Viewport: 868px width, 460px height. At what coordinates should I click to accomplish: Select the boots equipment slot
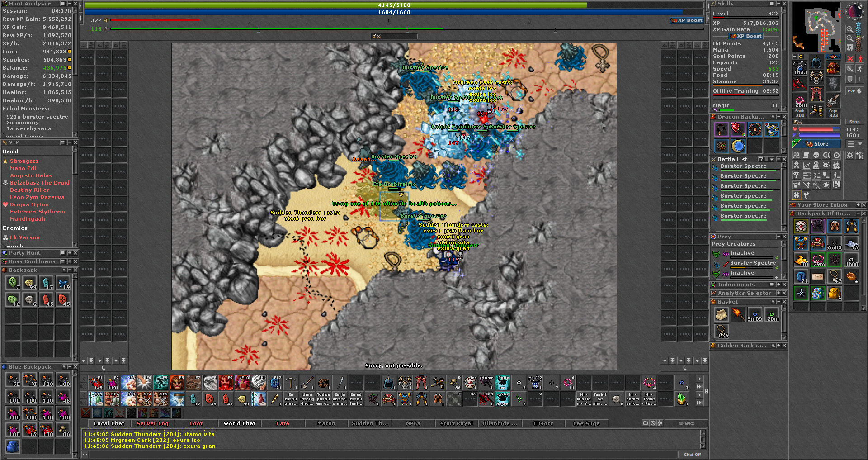pos(816,110)
